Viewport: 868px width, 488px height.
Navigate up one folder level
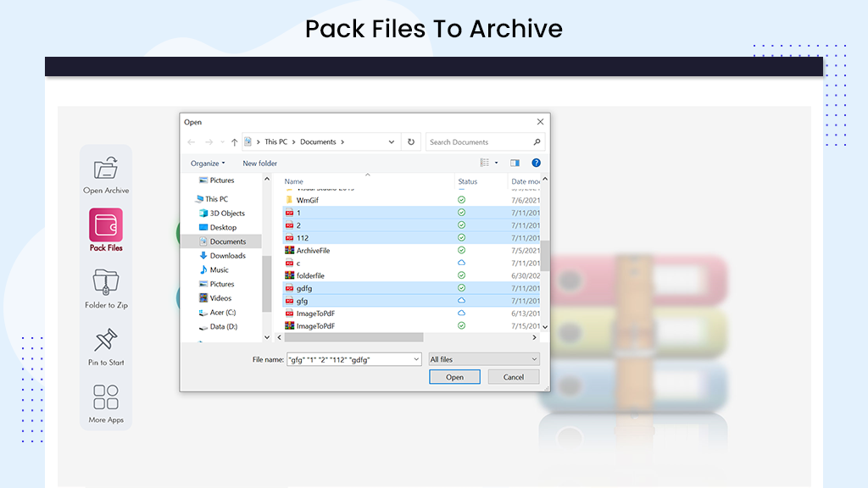234,142
